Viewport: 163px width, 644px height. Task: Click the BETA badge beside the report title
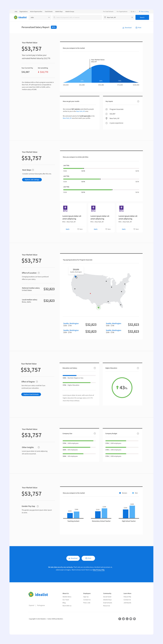54,27
